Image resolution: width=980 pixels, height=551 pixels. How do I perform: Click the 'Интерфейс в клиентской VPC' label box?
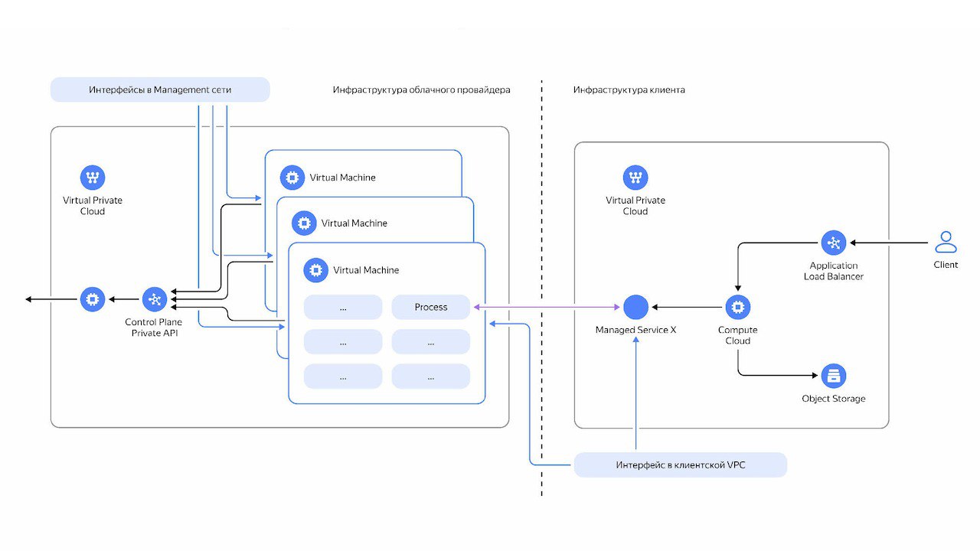point(681,465)
